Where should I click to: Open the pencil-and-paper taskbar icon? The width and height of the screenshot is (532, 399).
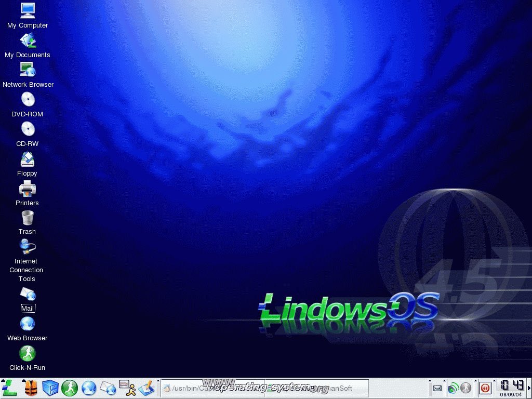click(x=147, y=389)
